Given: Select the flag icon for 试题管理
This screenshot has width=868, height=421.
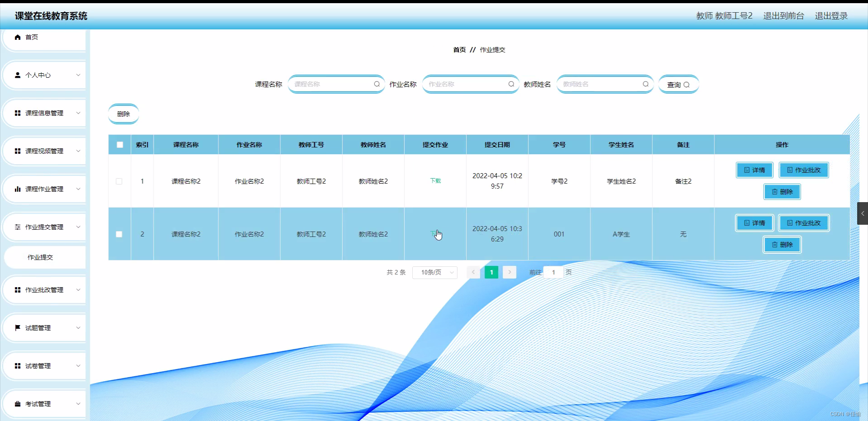Looking at the screenshot, I should click(18, 328).
